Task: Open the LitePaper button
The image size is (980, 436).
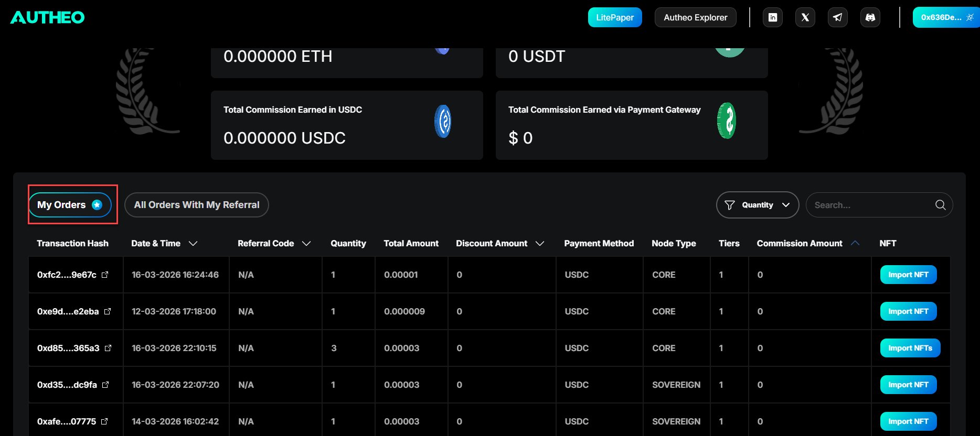Action: click(x=615, y=17)
